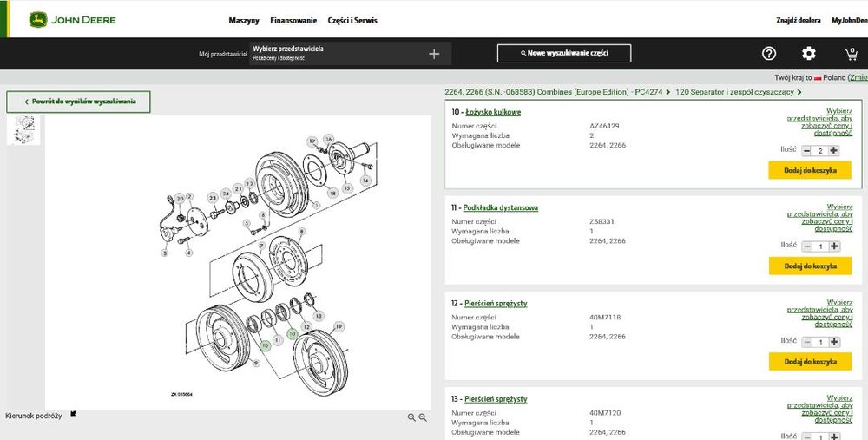Open the Części i Serwis menu
This screenshot has width=868, height=440.
(352, 21)
